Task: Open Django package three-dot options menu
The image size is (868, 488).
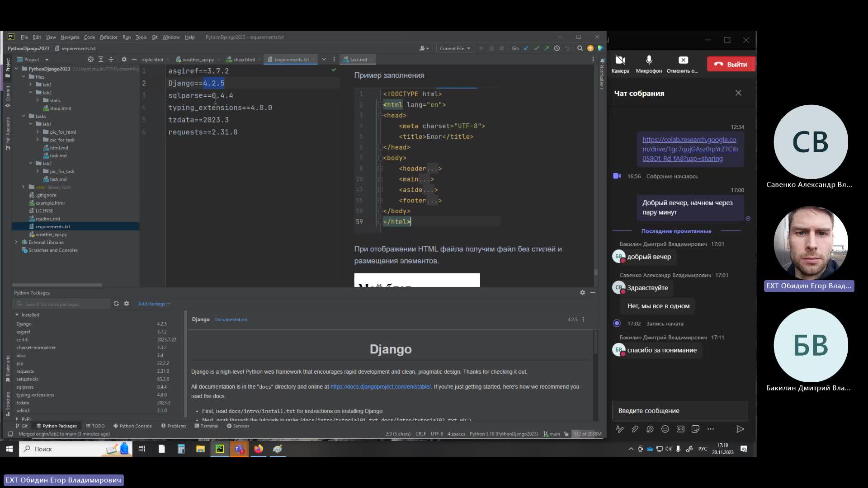Action: coord(583,319)
